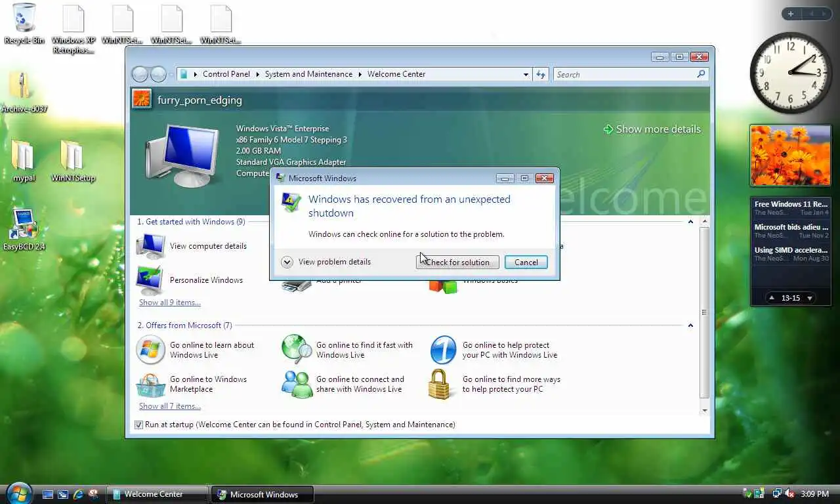Click the 3:09 PM taskbar clock
This screenshot has height=504, width=840.
[814, 493]
